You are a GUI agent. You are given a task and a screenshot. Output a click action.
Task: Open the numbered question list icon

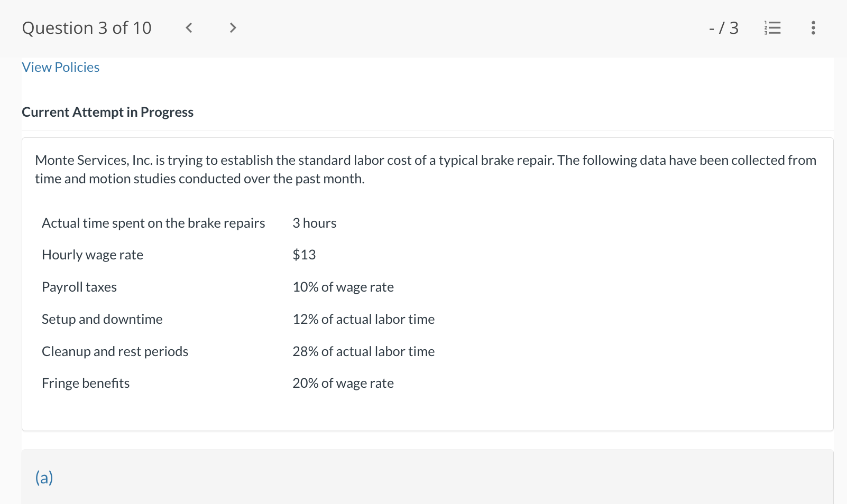[x=772, y=27]
